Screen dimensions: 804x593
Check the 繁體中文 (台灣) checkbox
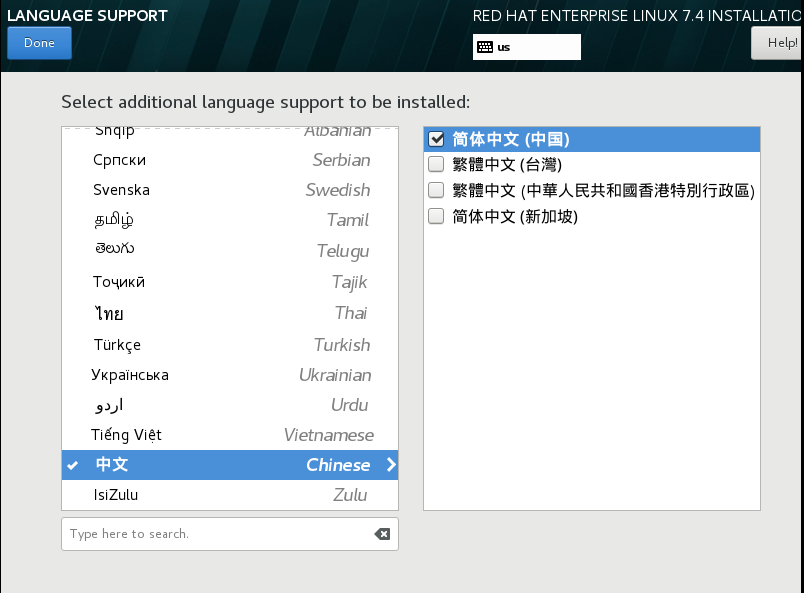pyautogui.click(x=436, y=164)
